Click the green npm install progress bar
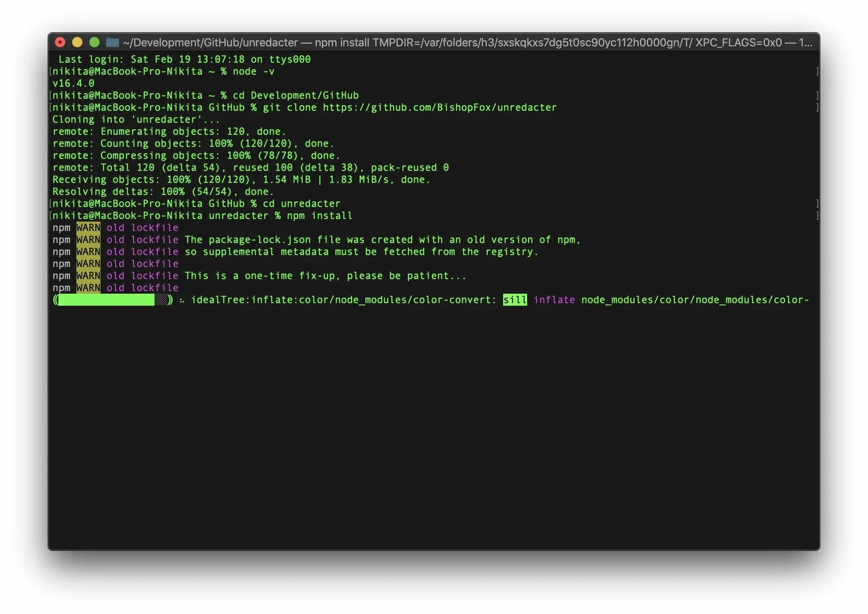868x614 pixels. point(112,300)
